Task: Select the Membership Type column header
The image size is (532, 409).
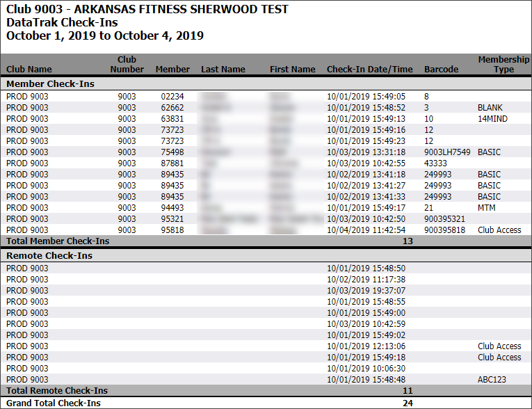Action: tap(503, 65)
